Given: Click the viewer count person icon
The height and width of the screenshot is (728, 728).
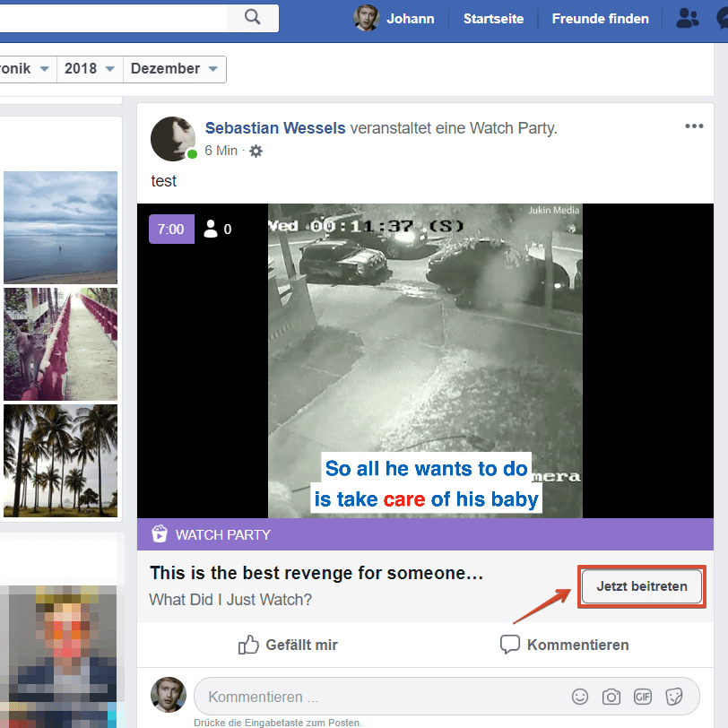Looking at the screenshot, I should coord(211,229).
